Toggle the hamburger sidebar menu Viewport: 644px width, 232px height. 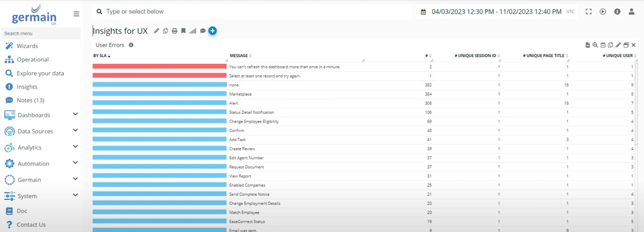pyautogui.click(x=76, y=14)
